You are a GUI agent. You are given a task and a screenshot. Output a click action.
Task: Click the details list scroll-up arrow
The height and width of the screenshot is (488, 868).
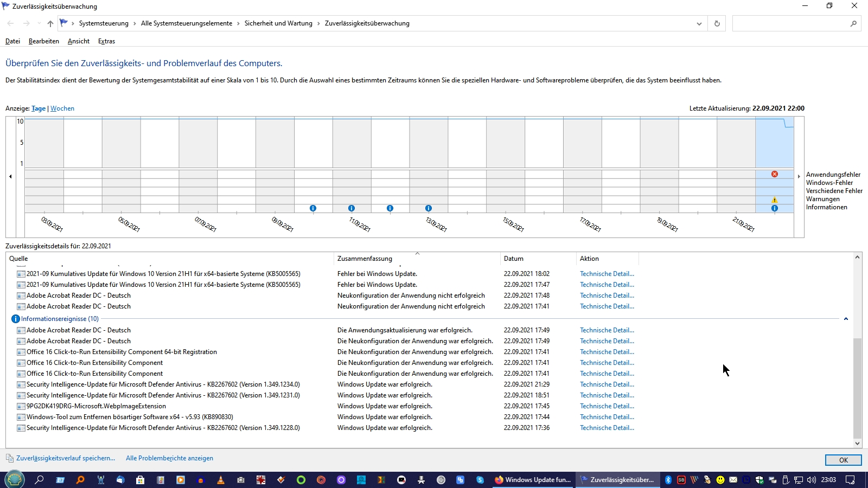point(857,257)
